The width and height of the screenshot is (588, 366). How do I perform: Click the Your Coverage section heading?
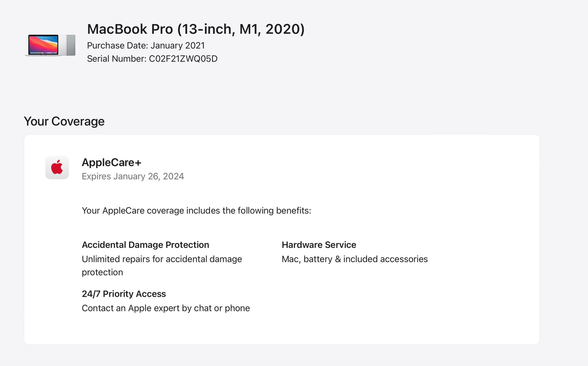[x=64, y=121]
